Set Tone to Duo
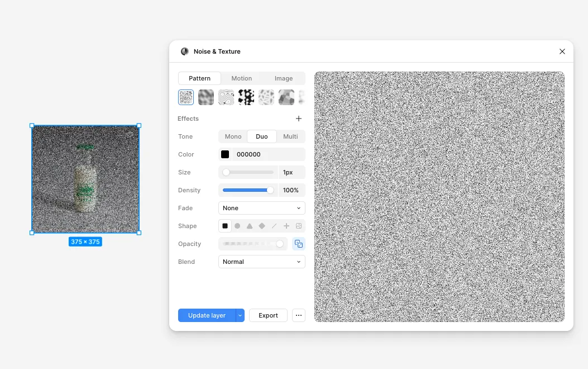Viewport: 588px width, 369px height. pyautogui.click(x=262, y=136)
